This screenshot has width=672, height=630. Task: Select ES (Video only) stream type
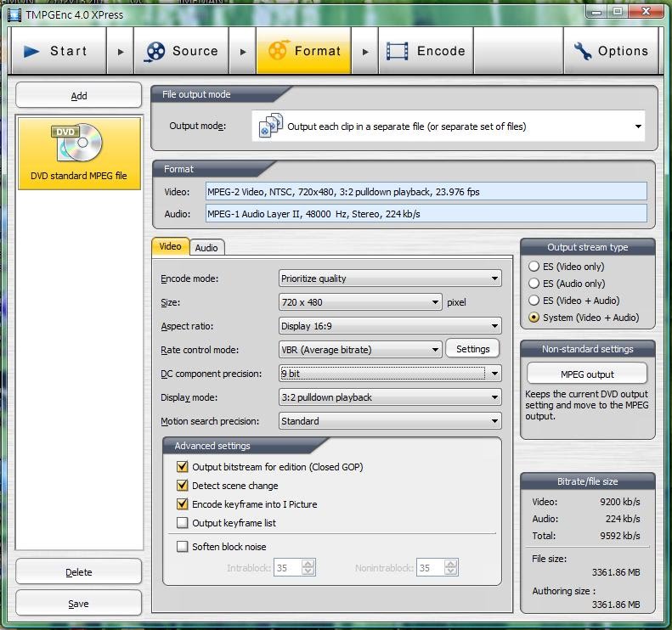(534, 267)
